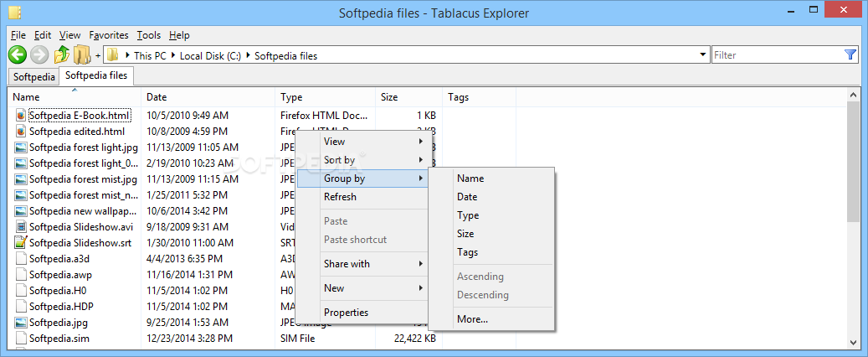868x357 pixels.
Task: Expand the Share with submenu
Action: click(421, 264)
